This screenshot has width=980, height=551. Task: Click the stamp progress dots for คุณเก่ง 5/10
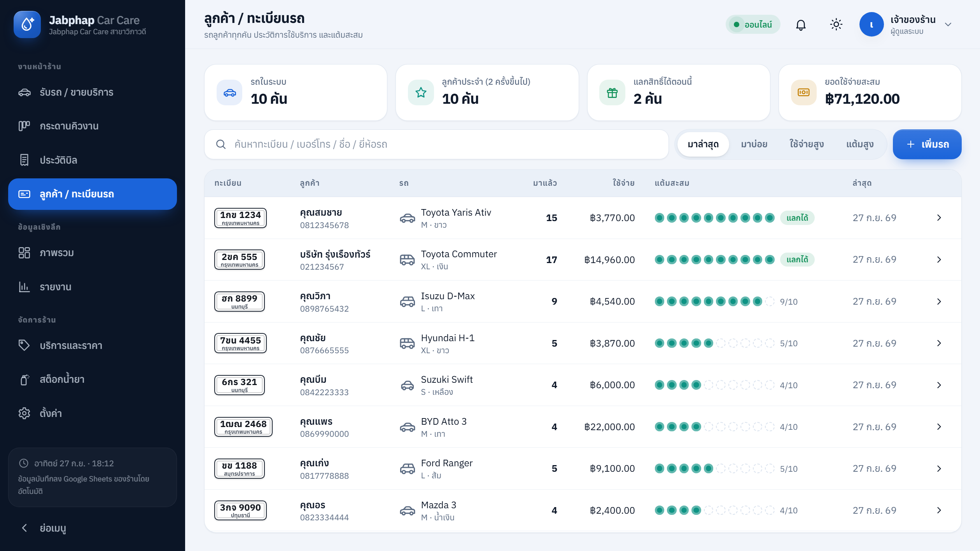[x=714, y=469]
